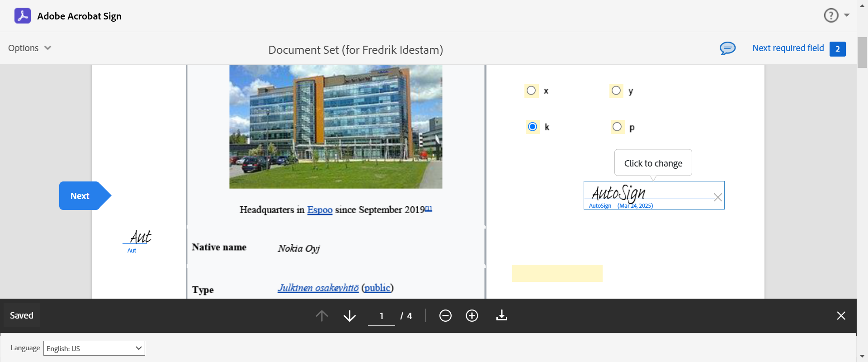Go to next page down arrow

point(349,315)
